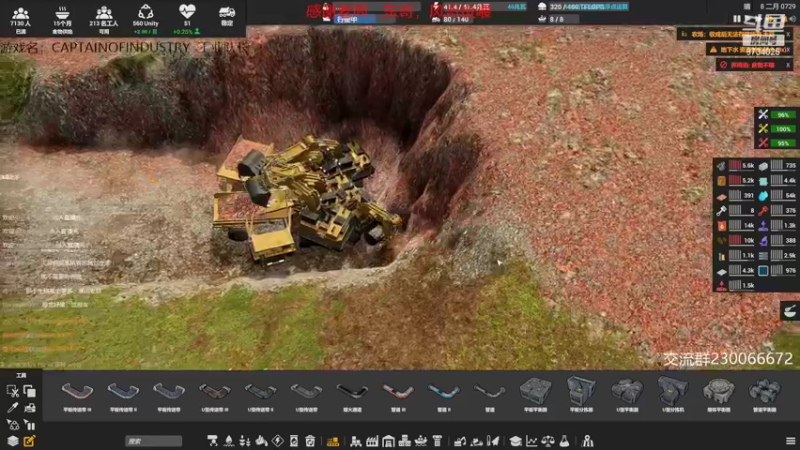The width and height of the screenshot is (800, 450).
Task: Select the first U-shape conveyor item
Action: pyautogui.click(x=215, y=395)
